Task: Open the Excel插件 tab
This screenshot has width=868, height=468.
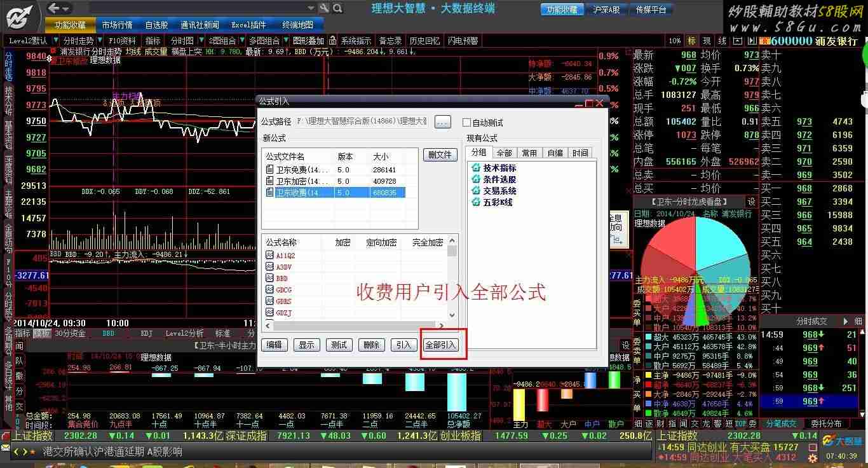Action: pos(249,25)
